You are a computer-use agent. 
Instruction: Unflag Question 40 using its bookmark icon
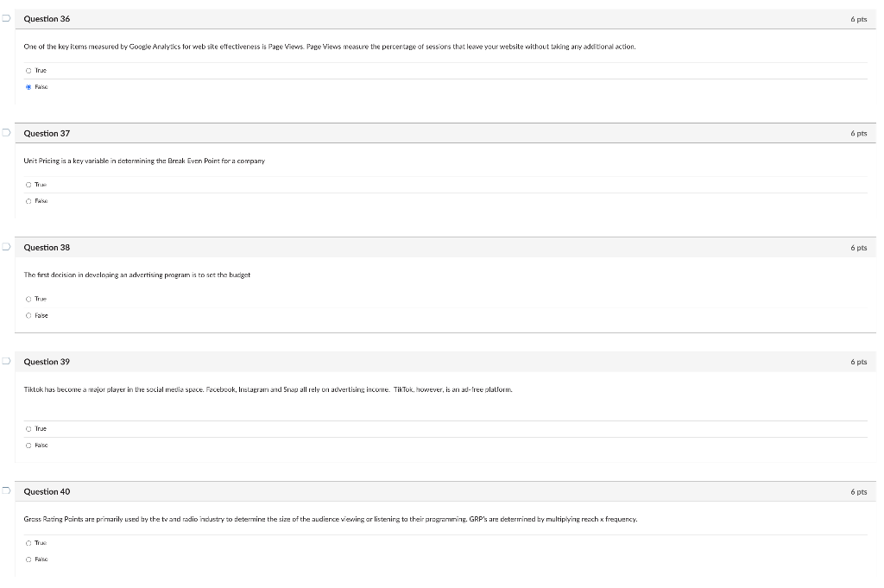6,490
